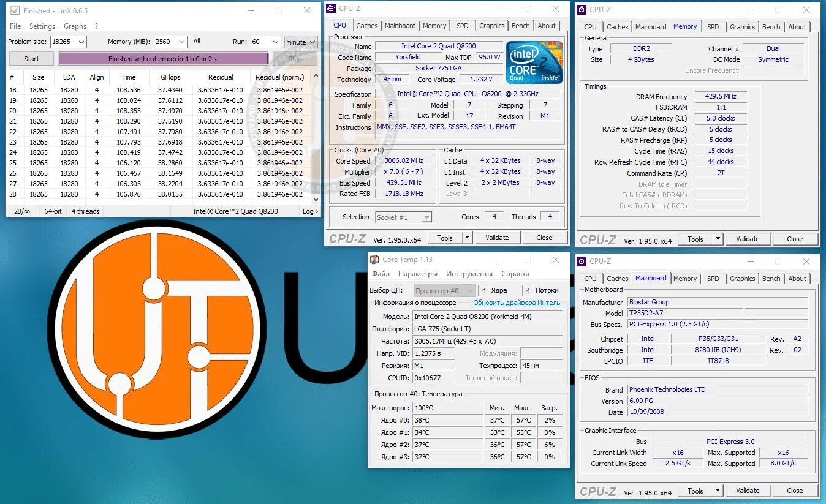
Task: Switch to Caches tab in CPU-Z CPU window
Action: [x=367, y=26]
